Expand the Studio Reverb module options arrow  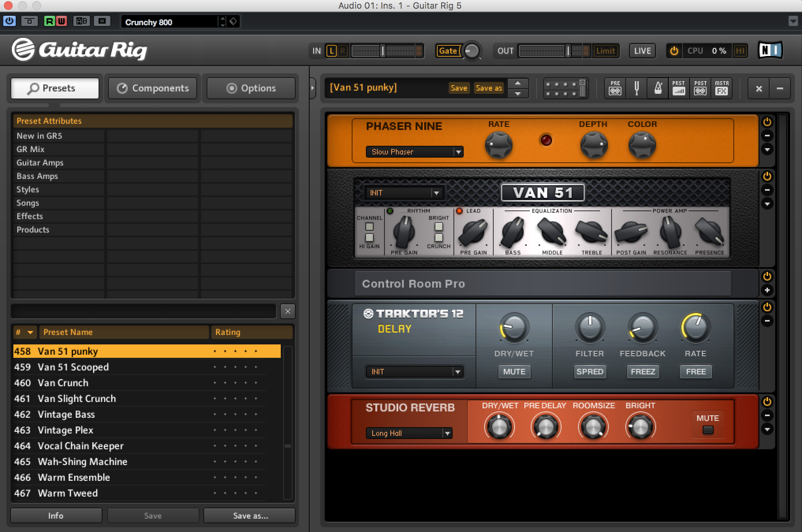[767, 429]
